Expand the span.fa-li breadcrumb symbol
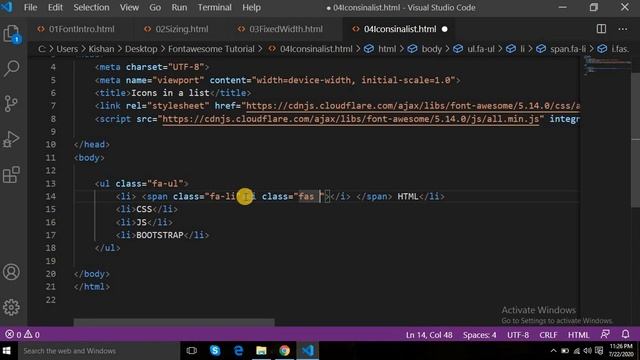Viewport: 640px width, 360px height. [568, 49]
